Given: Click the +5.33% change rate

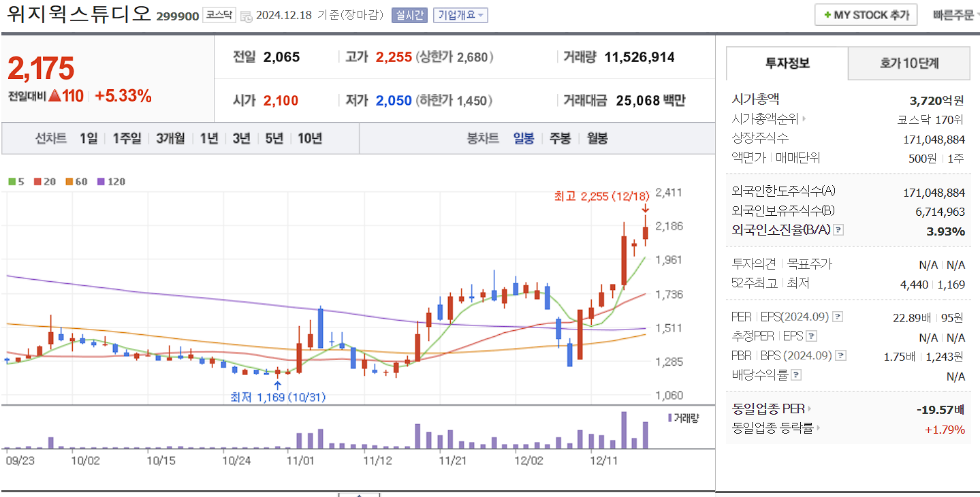Looking at the screenshot, I should (x=123, y=96).
